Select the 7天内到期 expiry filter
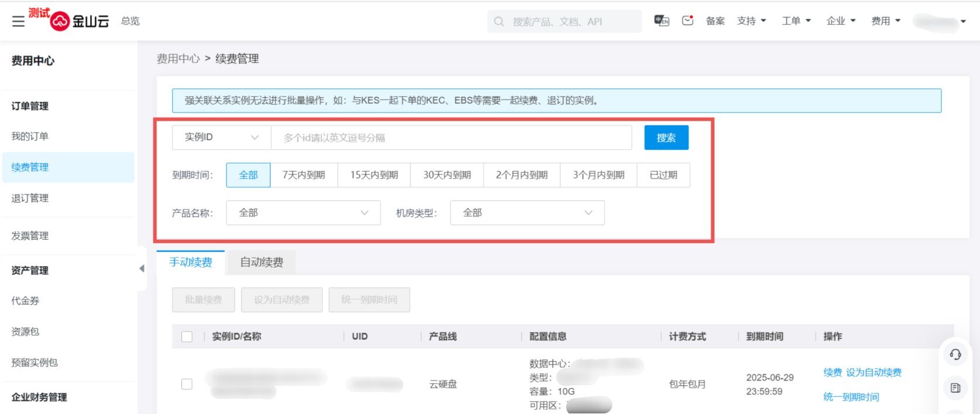Image resolution: width=980 pixels, height=414 pixels. pos(303,175)
